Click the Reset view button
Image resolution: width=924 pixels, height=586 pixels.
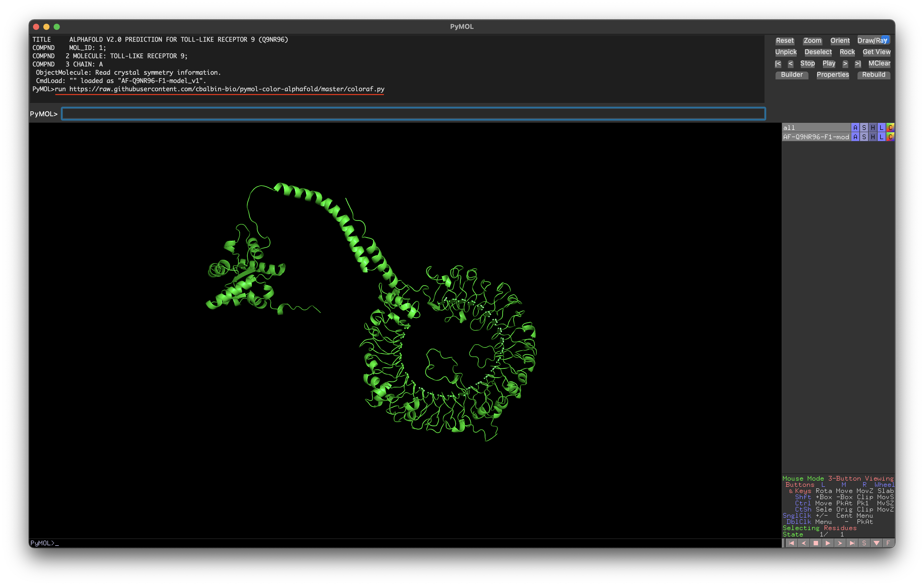785,40
